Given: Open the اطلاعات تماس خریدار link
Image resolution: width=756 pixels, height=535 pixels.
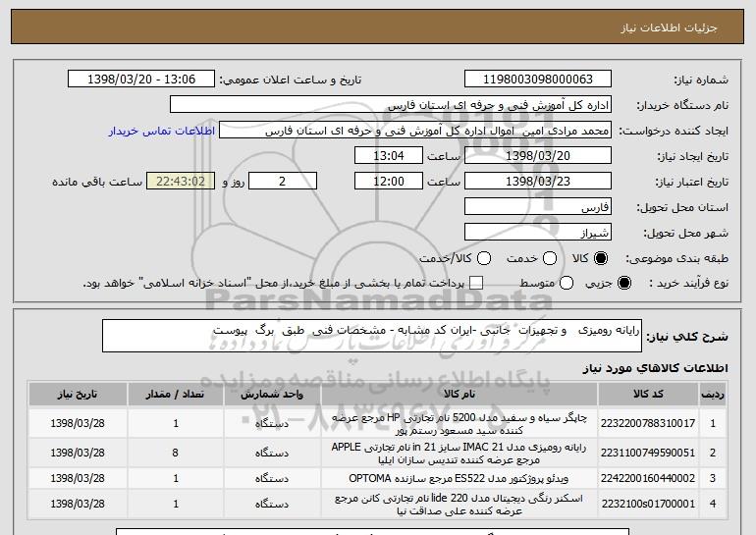Looking at the screenshot, I should [x=162, y=131].
